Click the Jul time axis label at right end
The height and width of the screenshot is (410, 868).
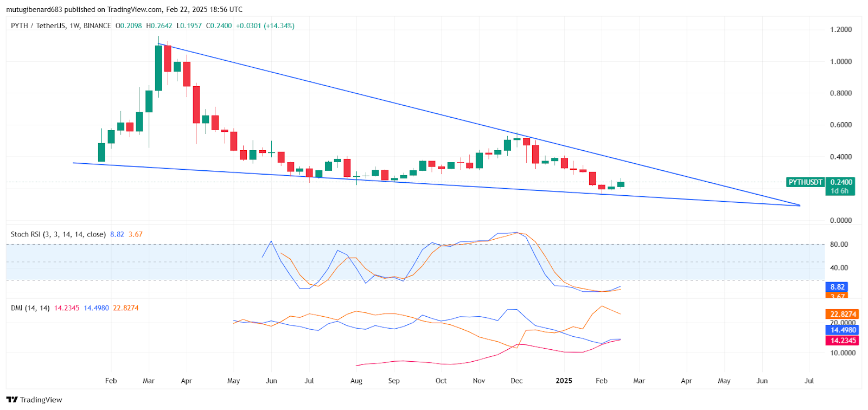click(x=809, y=381)
